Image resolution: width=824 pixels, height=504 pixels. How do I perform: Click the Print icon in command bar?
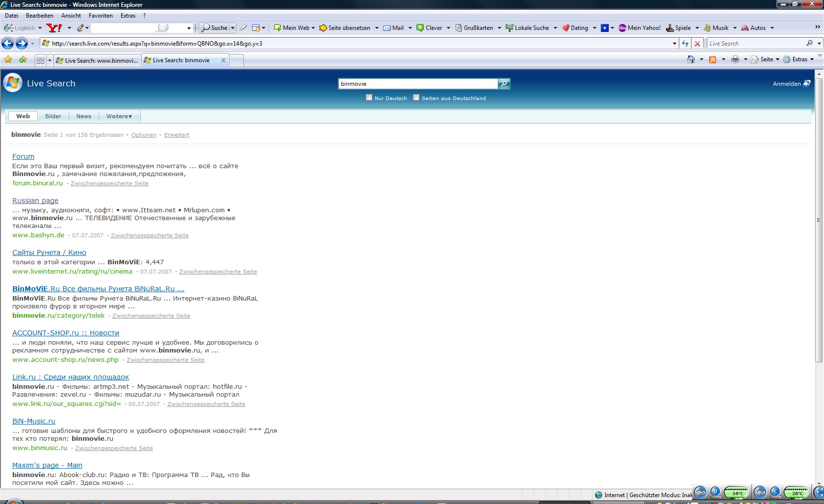735,59
